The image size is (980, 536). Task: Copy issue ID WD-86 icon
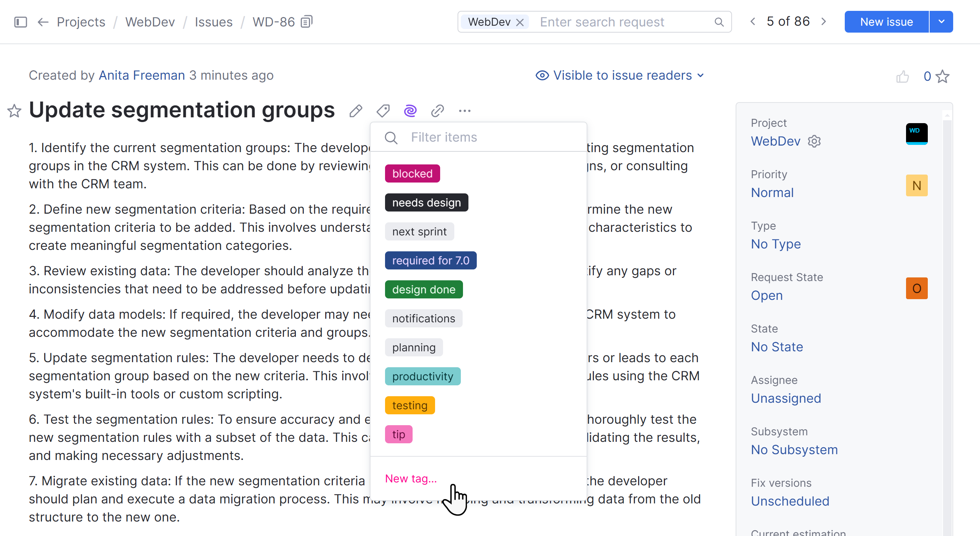(307, 22)
